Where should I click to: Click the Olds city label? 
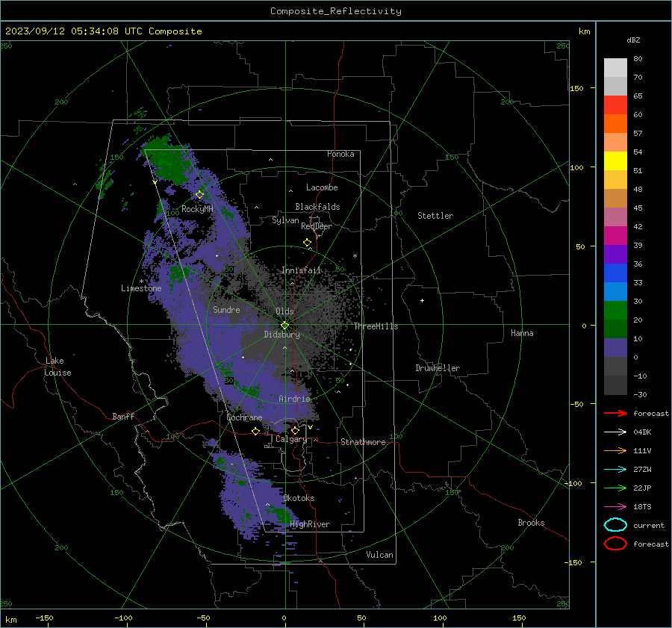[284, 311]
